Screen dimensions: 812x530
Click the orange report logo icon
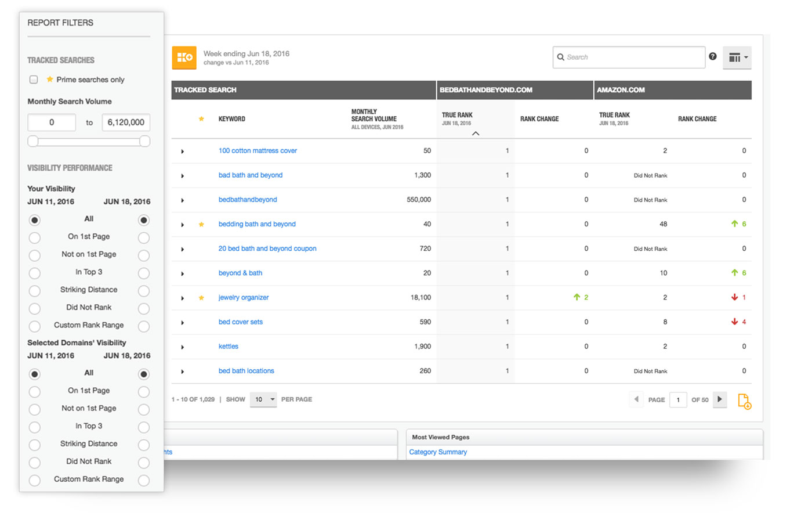(x=184, y=57)
